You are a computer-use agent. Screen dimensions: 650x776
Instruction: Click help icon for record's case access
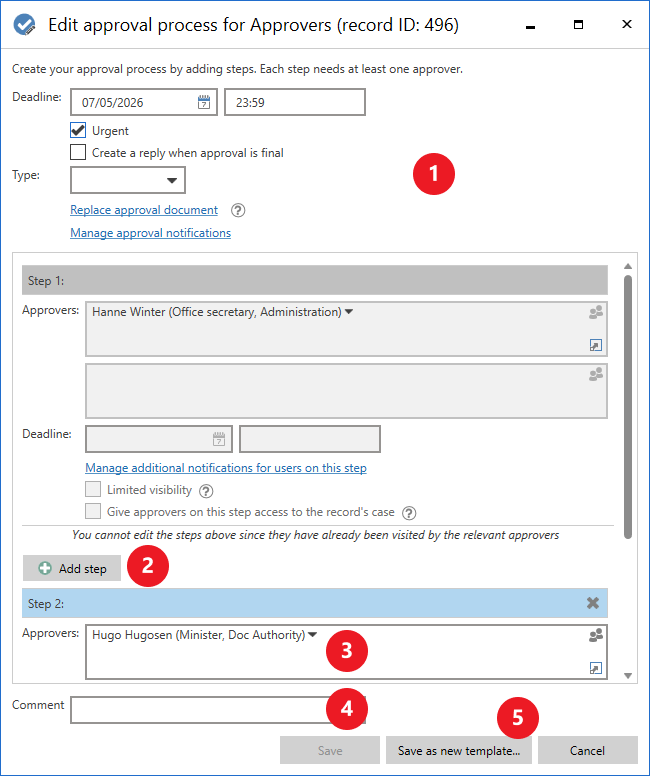[x=409, y=513]
